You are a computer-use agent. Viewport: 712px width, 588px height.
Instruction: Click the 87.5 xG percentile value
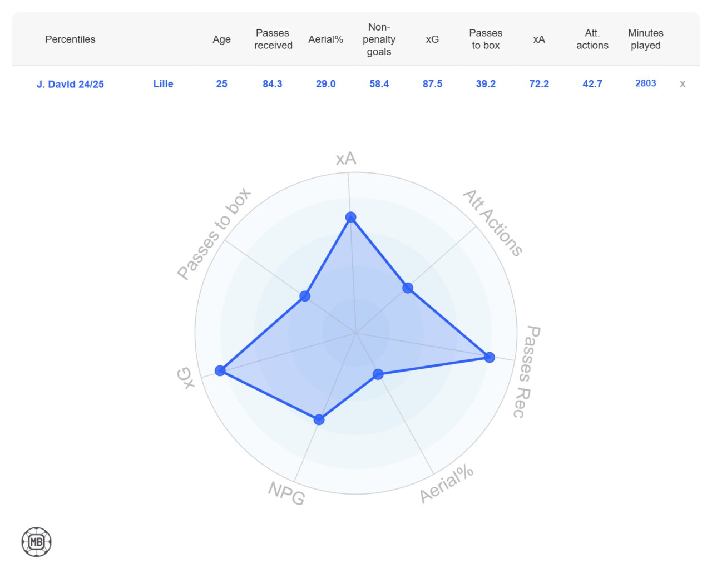pyautogui.click(x=432, y=84)
